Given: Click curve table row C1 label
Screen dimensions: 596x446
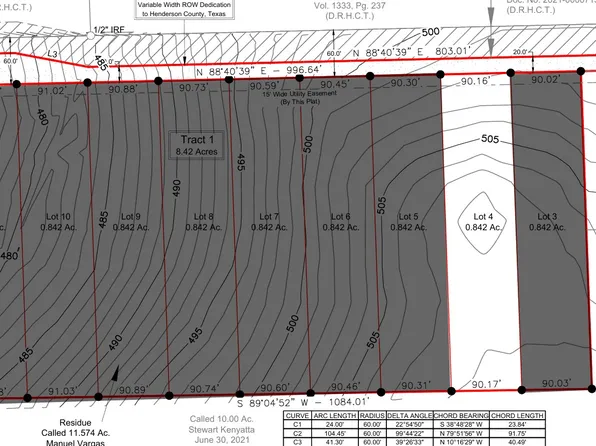Looking at the screenshot, I should coord(297,424).
